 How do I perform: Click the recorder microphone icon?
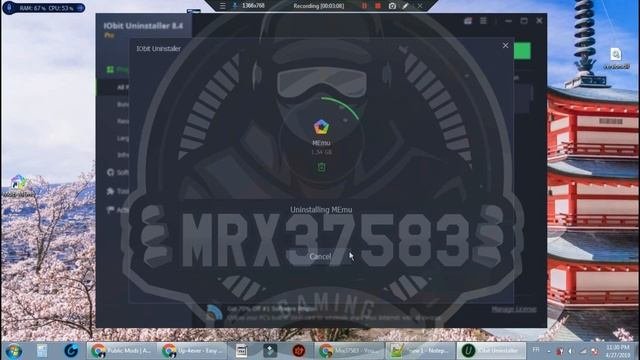click(235, 6)
